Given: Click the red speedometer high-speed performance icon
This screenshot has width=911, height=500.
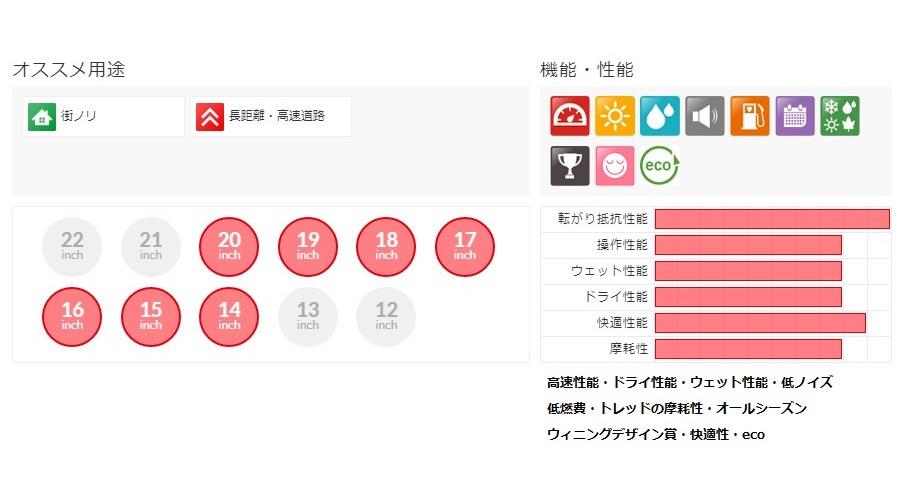Looking at the screenshot, I should 569,116.
